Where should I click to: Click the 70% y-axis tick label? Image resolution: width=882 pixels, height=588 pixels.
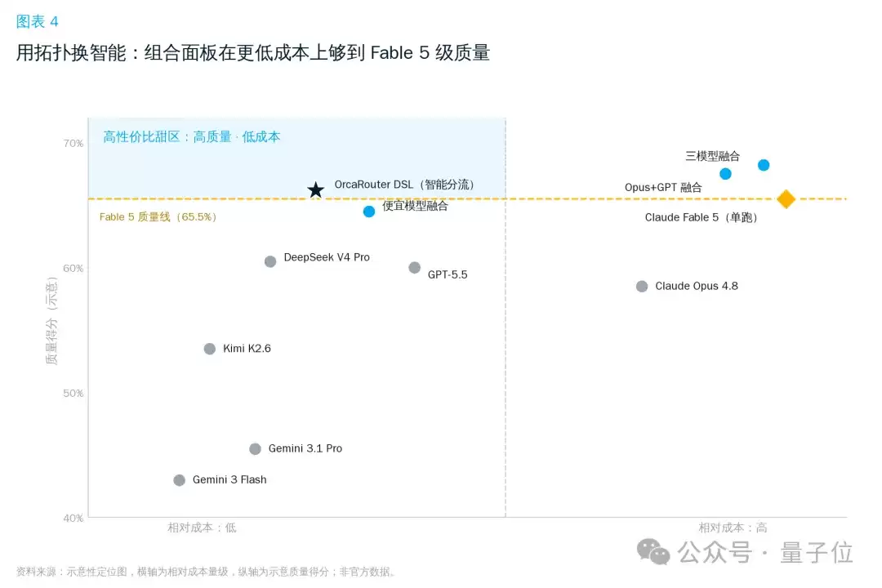73,144
